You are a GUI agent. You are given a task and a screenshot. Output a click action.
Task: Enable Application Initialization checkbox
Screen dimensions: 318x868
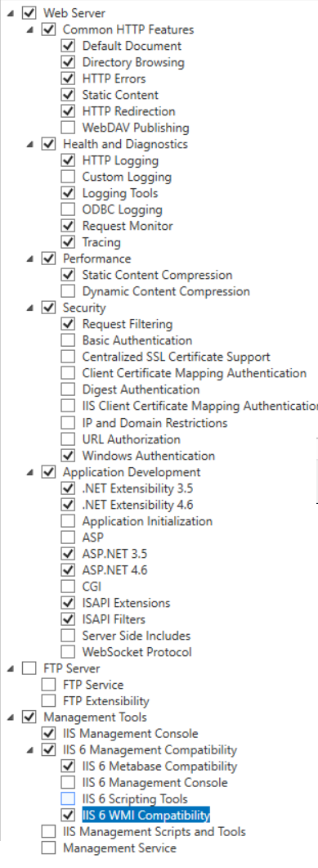(x=68, y=521)
